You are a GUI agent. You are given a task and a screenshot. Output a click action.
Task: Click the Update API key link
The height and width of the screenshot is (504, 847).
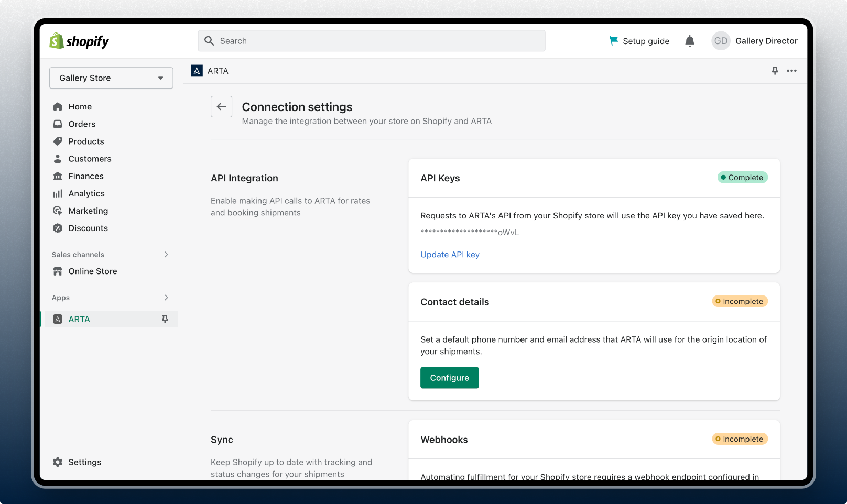pos(449,254)
